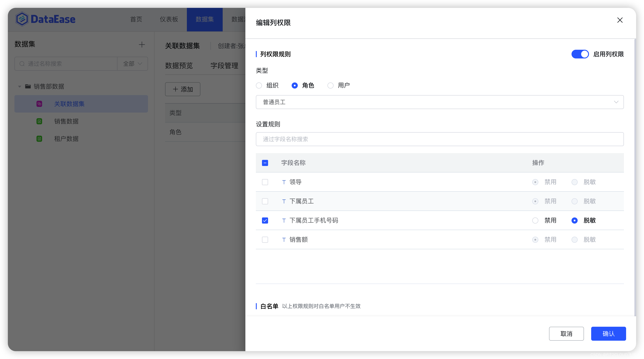Open the 仪表板 navigation tab
The width and height of the screenshot is (644, 359).
pos(169,19)
